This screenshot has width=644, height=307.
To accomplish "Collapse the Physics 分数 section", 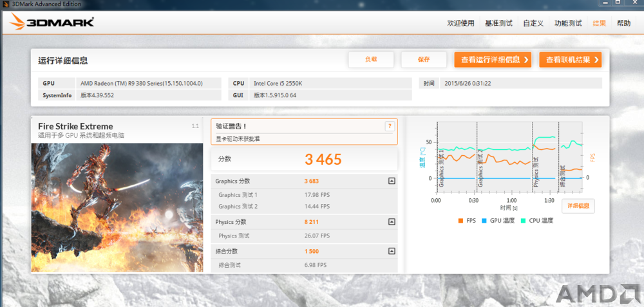I will [x=392, y=222].
